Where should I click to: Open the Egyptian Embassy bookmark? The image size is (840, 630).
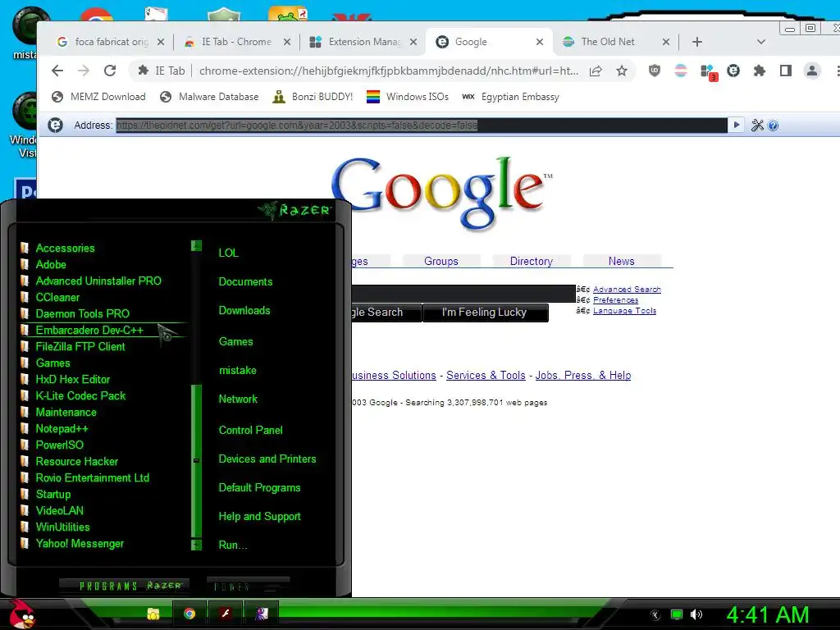(x=510, y=97)
